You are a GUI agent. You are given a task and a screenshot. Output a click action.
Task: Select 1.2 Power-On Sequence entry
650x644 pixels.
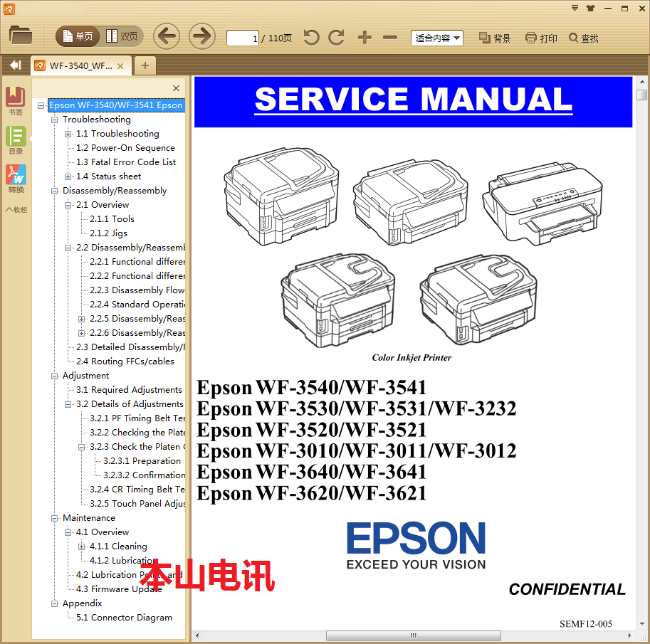125,148
